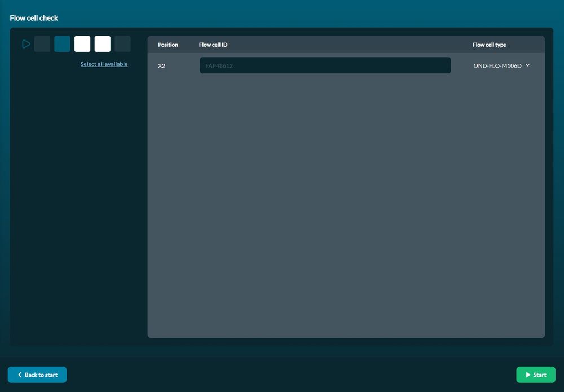564x392 pixels.
Task: Expand the chevron arrow next to OND-FLO-M106D
Action: pyautogui.click(x=528, y=65)
